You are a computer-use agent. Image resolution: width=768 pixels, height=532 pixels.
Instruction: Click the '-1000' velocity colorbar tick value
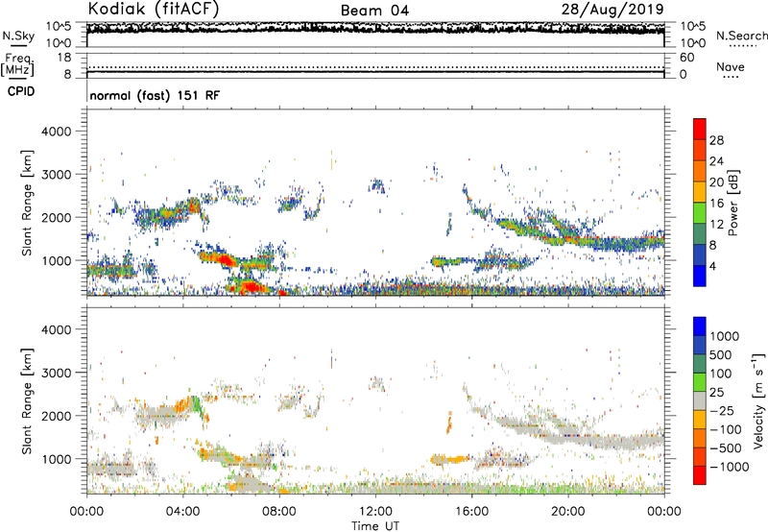click(x=730, y=467)
